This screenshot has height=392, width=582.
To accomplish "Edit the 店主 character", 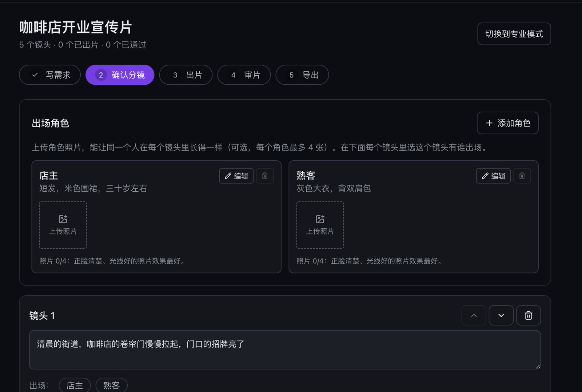I will (236, 176).
